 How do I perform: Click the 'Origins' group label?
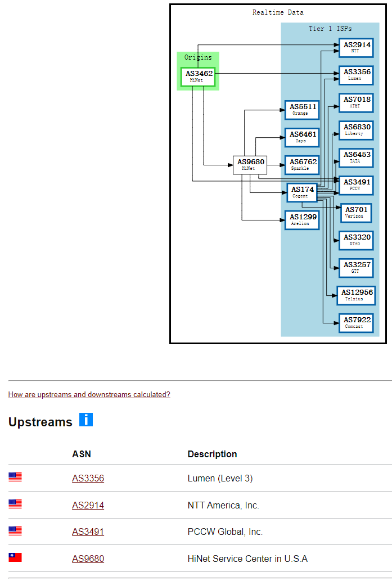coord(198,57)
